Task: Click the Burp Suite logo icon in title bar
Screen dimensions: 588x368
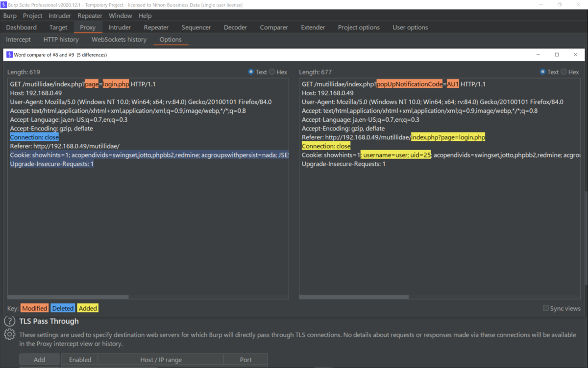Action: point(4,5)
